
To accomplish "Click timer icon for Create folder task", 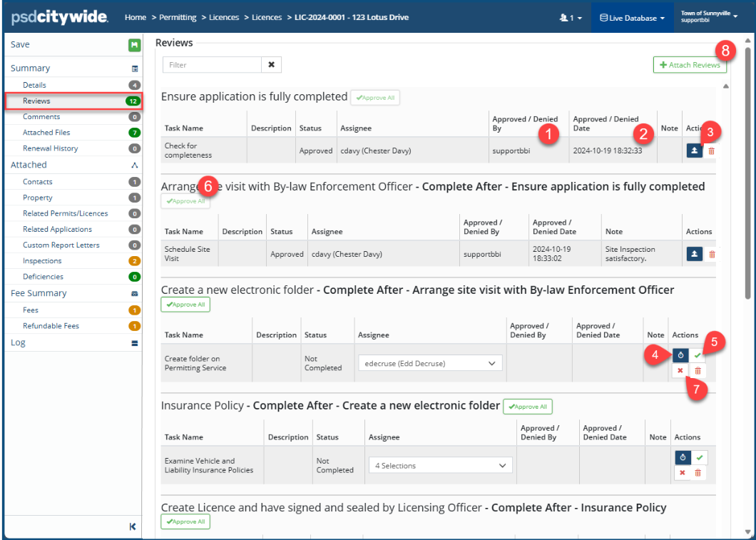I will 681,355.
